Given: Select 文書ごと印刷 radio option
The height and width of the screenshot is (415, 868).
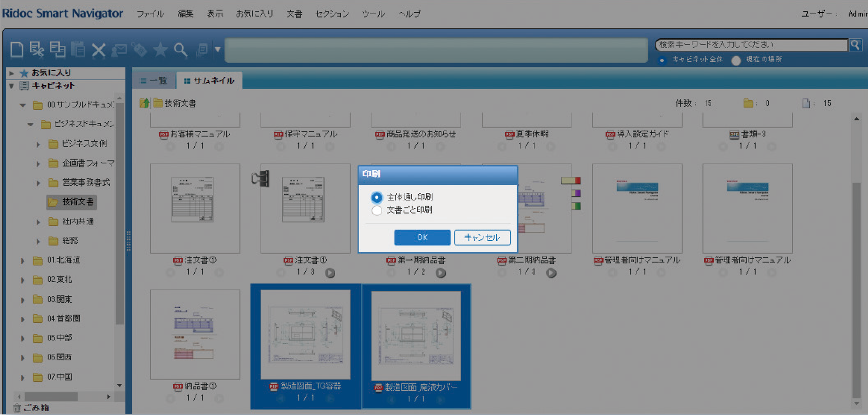Looking at the screenshot, I should point(376,210).
